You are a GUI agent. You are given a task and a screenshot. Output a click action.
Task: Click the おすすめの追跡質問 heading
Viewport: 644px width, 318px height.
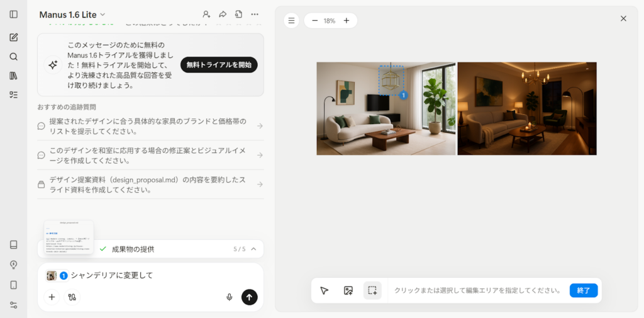coord(67,107)
